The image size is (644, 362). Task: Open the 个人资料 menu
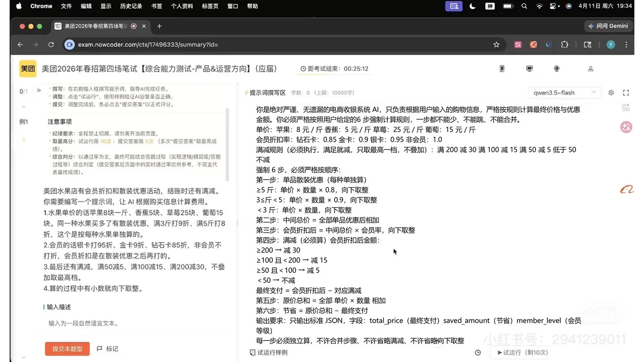click(182, 6)
